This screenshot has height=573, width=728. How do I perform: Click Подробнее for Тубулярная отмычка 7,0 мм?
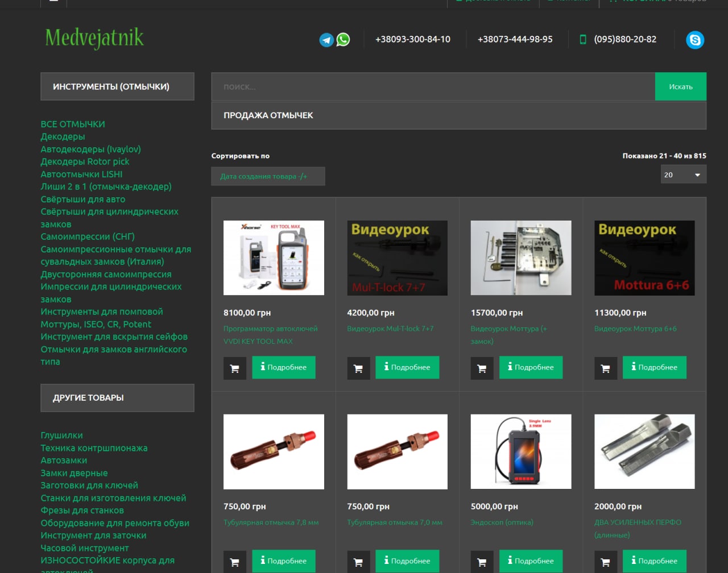pyautogui.click(x=407, y=561)
